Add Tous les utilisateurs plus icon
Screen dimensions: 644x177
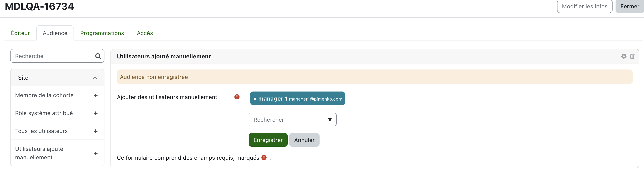96,131
